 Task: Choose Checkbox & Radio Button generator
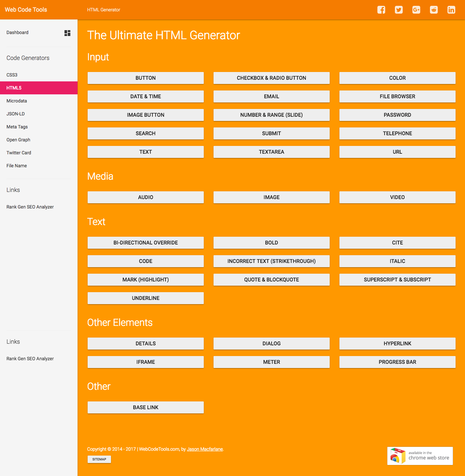coord(272,78)
